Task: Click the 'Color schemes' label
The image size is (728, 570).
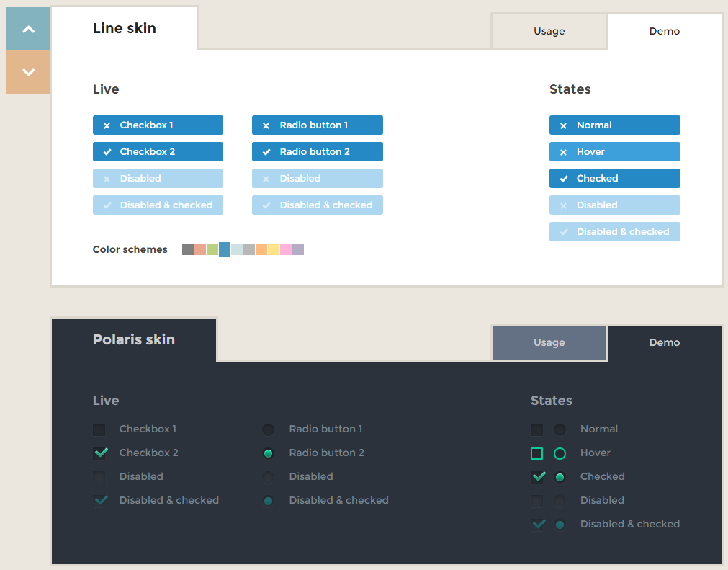Action: coord(130,249)
